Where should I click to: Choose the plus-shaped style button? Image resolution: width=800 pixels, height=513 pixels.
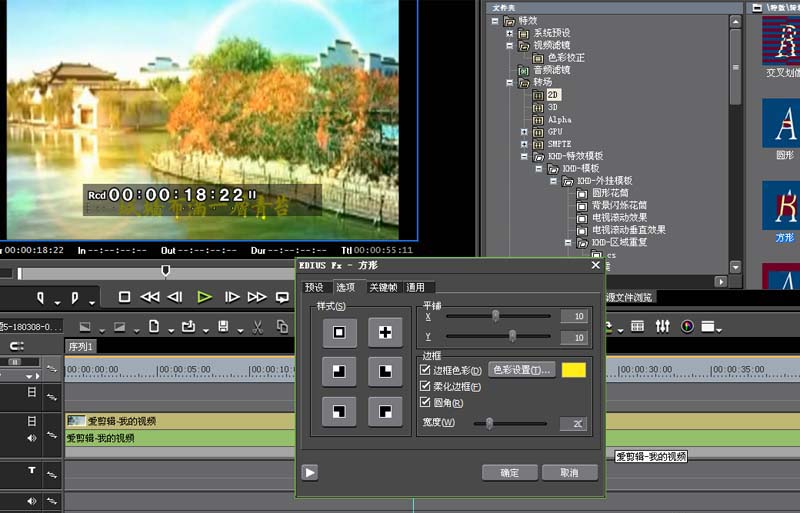(385, 332)
